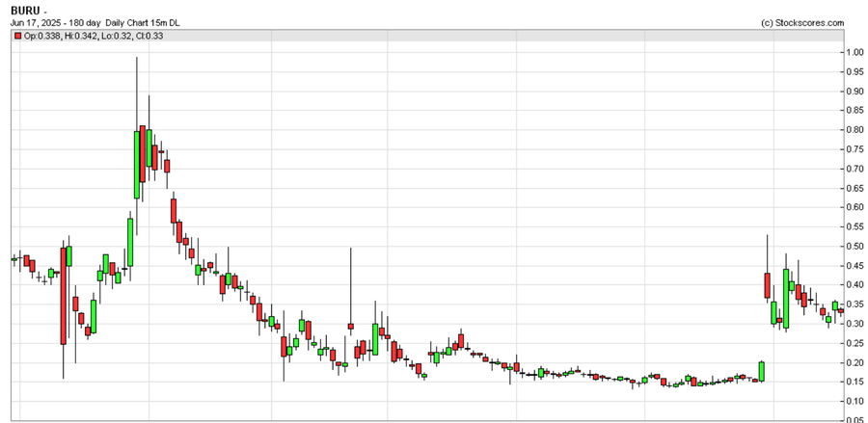This screenshot has width=868, height=423.
Task: Click the 0.55 price axis label
Action: (x=854, y=226)
